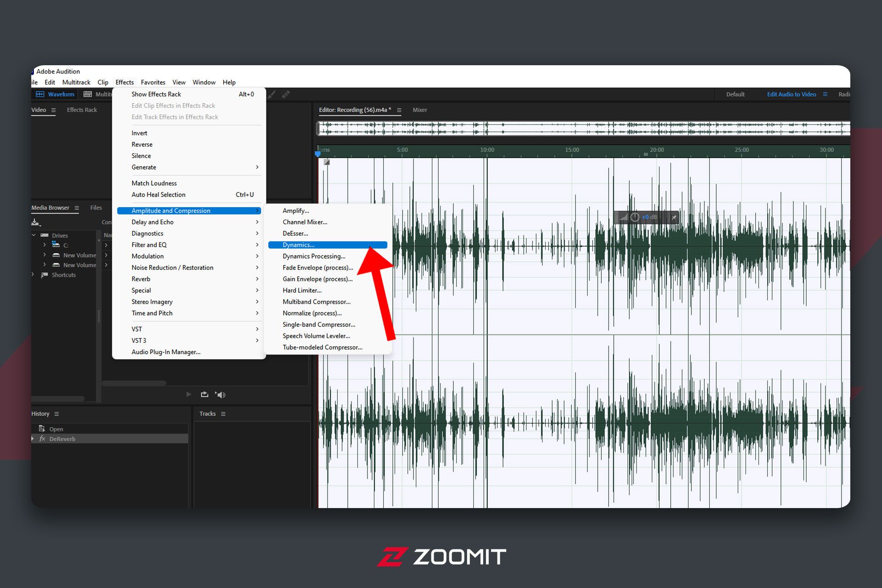The width and height of the screenshot is (882, 588).
Task: Open the Tracks panel menu icon
Action: coord(223,414)
